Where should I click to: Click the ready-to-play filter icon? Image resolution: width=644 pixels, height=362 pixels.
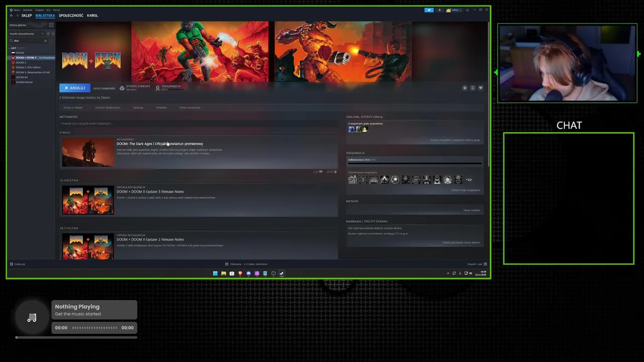(53, 34)
